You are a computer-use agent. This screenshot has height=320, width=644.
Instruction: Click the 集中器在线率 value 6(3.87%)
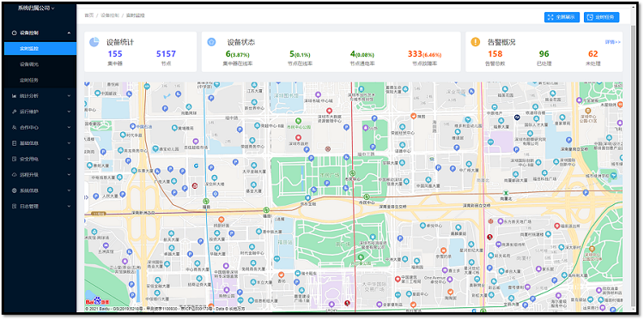coord(237,54)
